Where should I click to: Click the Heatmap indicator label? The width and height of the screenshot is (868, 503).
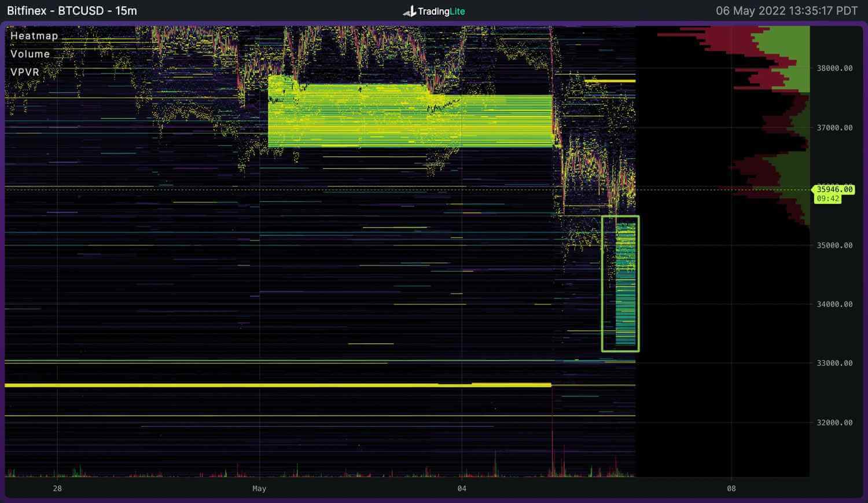[34, 36]
